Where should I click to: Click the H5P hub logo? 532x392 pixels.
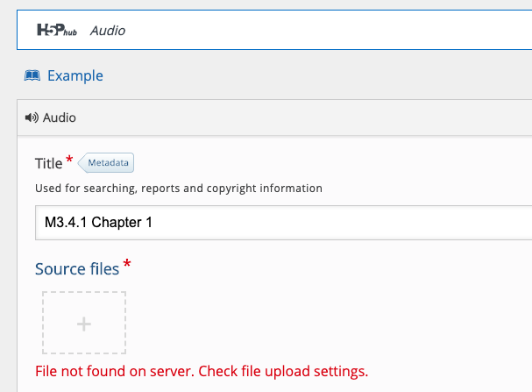(57, 30)
